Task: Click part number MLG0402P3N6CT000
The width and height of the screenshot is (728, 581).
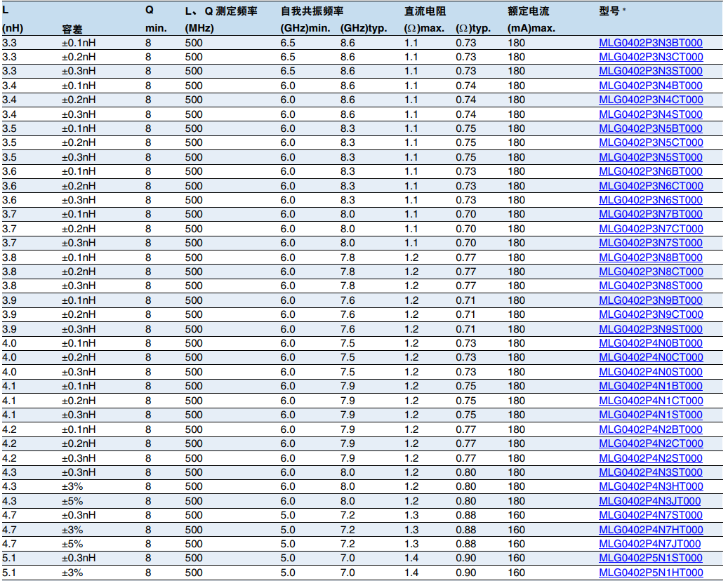Action: (651, 186)
